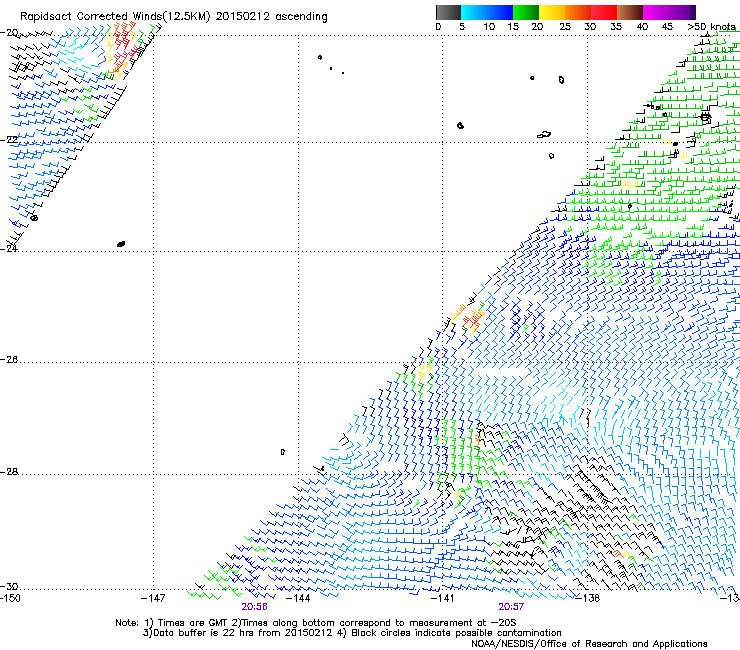Click the '-20' latitude axis label
The image size is (740, 650).
[9, 33]
